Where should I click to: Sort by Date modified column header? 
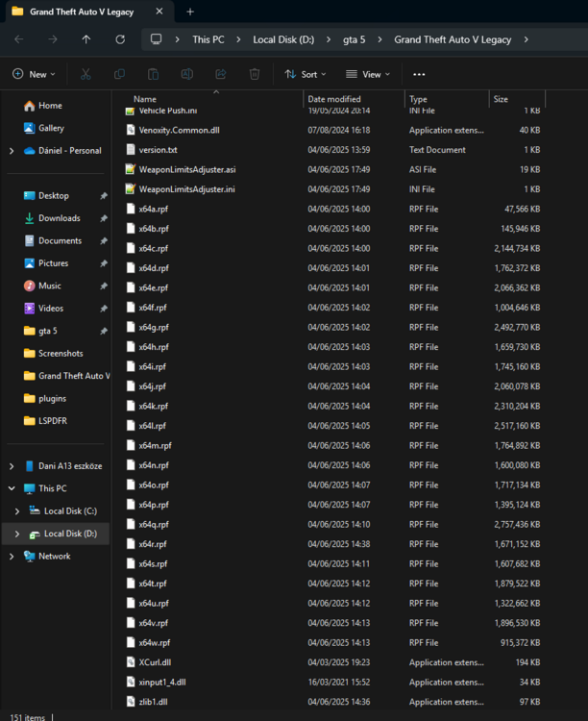tap(334, 99)
